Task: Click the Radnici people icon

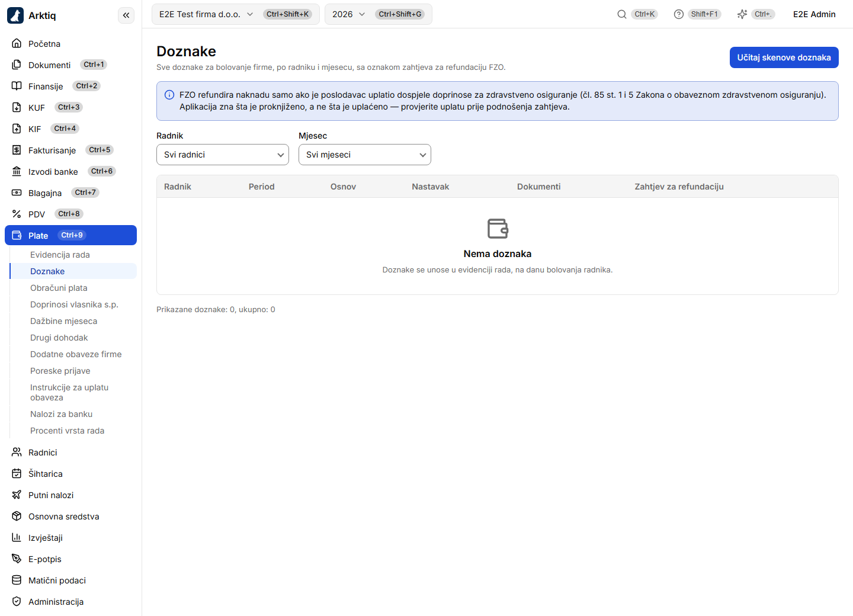Action: coord(17,453)
